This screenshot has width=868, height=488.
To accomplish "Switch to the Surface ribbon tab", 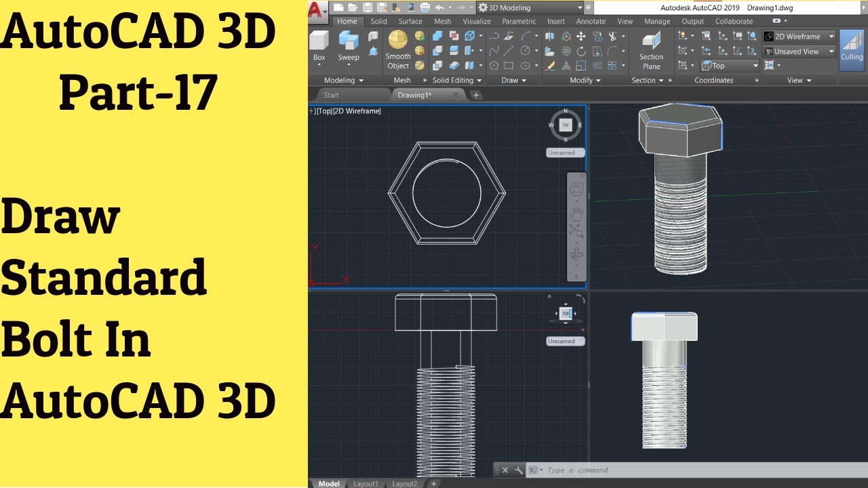I will (x=410, y=21).
